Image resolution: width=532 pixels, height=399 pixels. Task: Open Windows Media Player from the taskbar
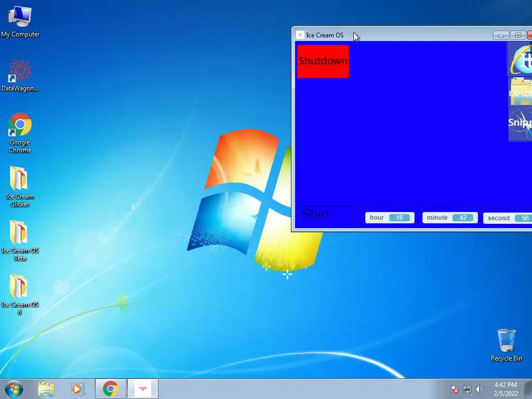tap(78, 389)
